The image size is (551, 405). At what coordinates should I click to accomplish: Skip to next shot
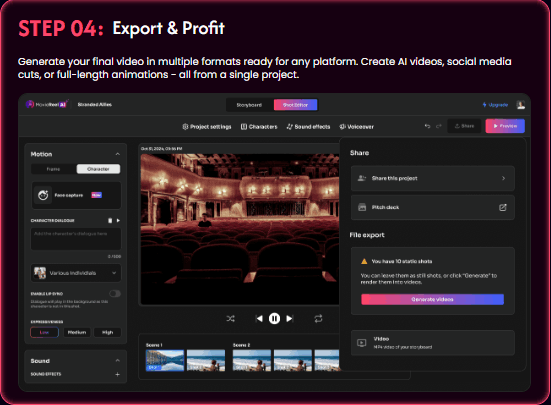click(290, 319)
